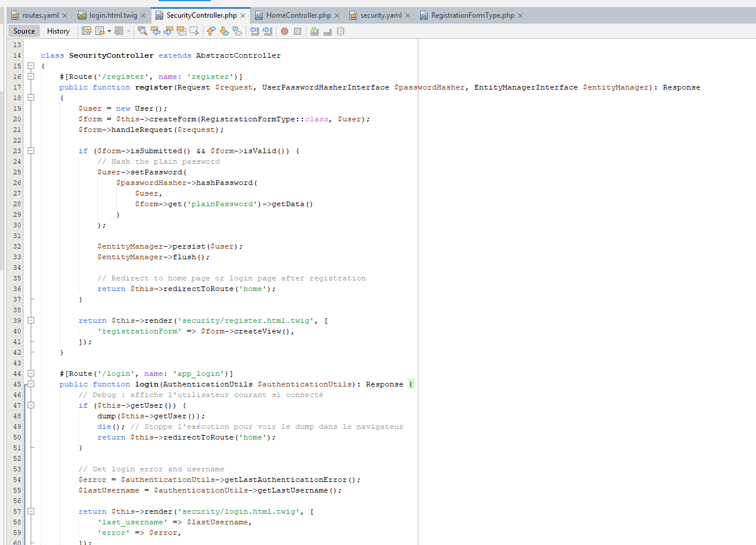
Task: Toggle Highlight Search in editor toolbar
Action: pyautogui.click(x=181, y=31)
